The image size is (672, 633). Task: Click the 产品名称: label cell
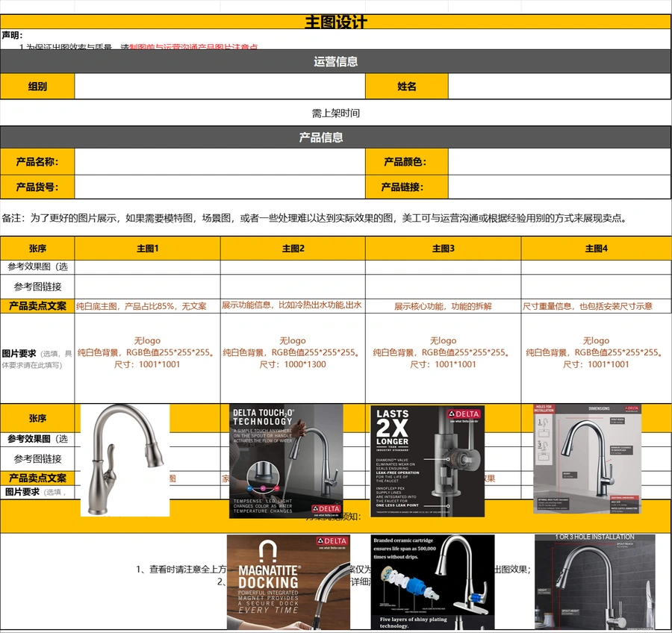coord(37,161)
